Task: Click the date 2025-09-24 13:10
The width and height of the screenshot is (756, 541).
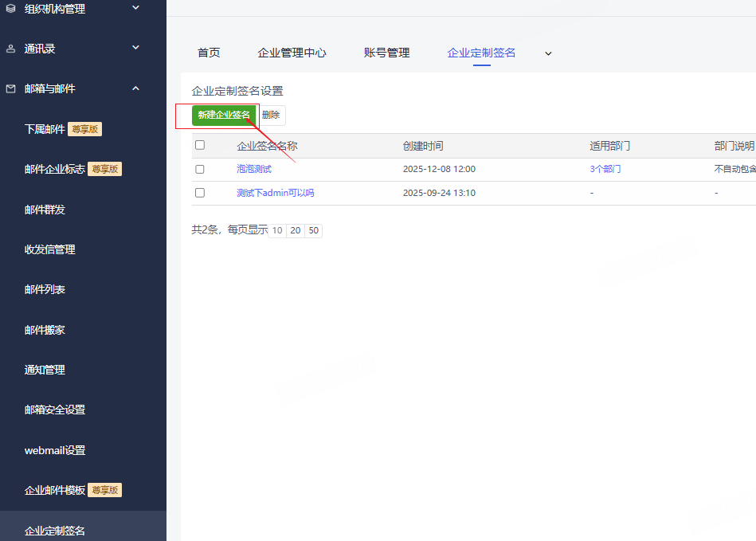Action: [x=439, y=193]
